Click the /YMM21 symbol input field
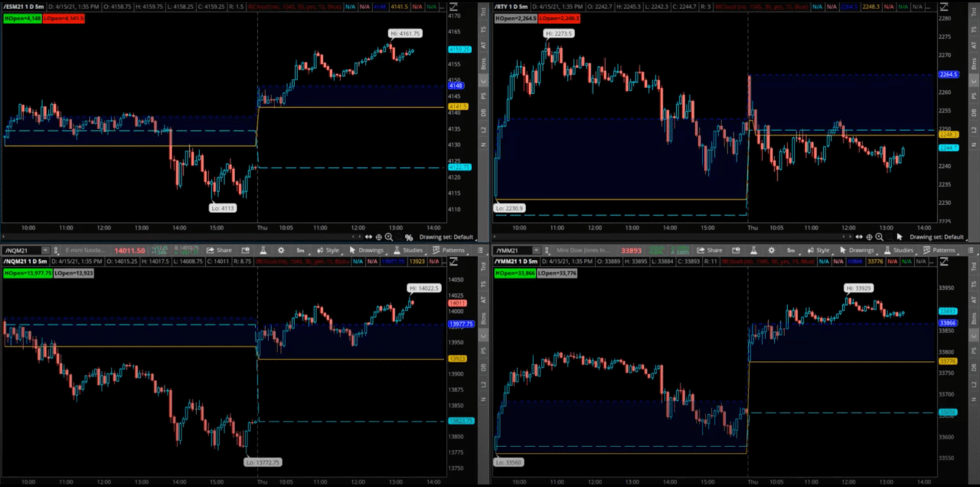This screenshot has width=980, height=487. click(513, 251)
